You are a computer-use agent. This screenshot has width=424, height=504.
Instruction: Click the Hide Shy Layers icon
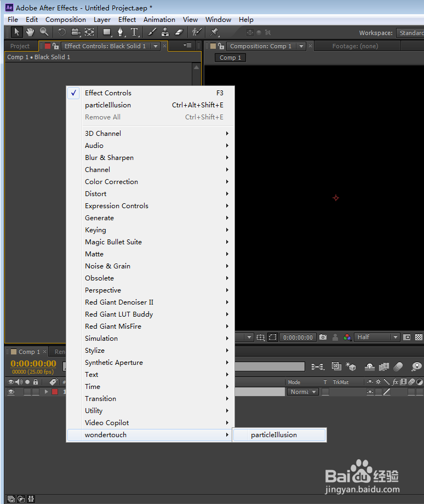(x=369, y=366)
